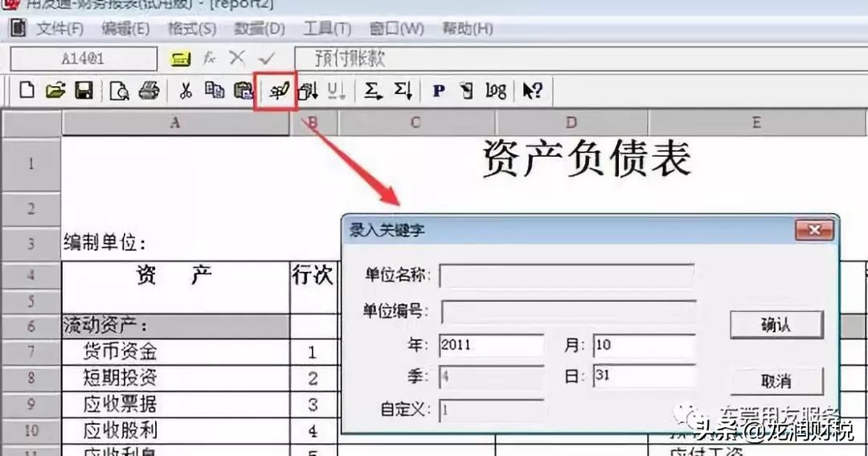868x456 pixels.
Task: Select column A header
Action: [x=175, y=122]
